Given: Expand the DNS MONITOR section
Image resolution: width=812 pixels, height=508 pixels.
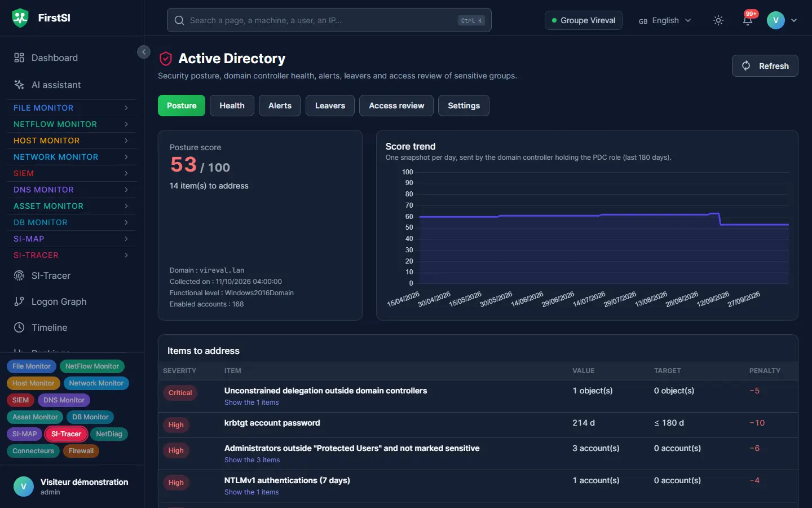Looking at the screenshot, I should (72, 190).
